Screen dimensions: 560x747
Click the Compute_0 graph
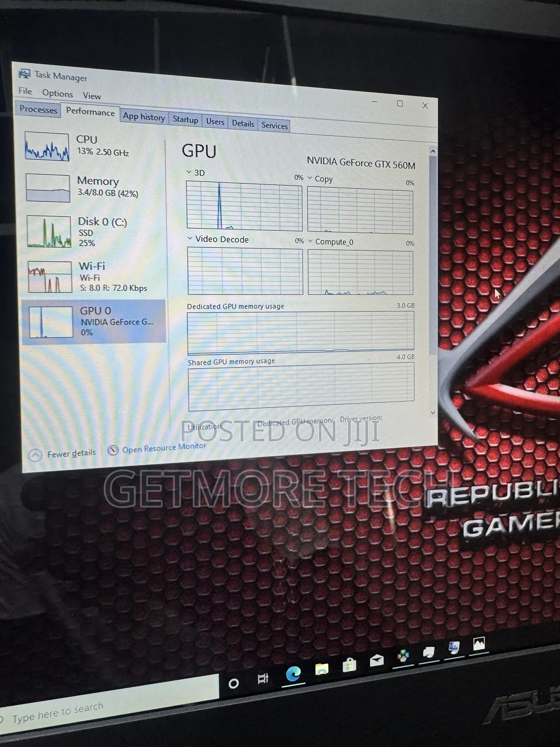click(360, 272)
